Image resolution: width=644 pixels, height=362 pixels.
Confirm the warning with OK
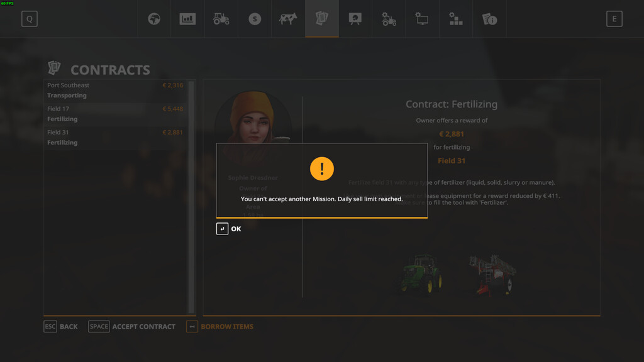pyautogui.click(x=229, y=229)
